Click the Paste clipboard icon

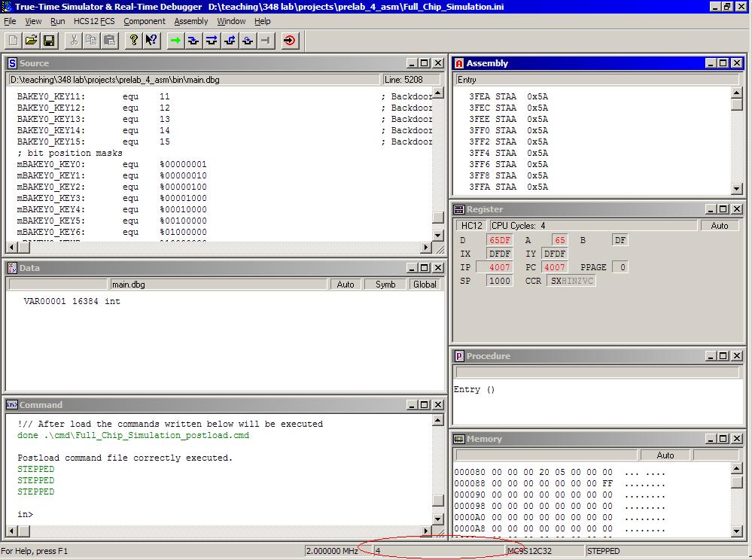tap(109, 41)
